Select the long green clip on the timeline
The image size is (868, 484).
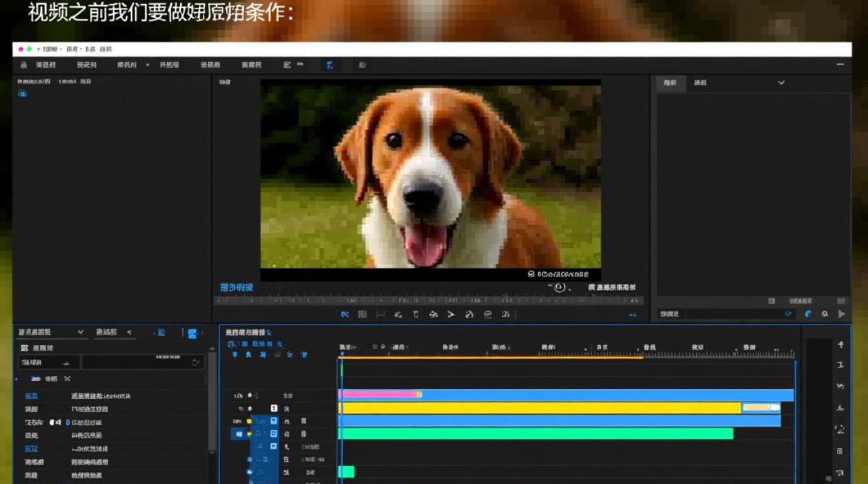click(x=535, y=434)
